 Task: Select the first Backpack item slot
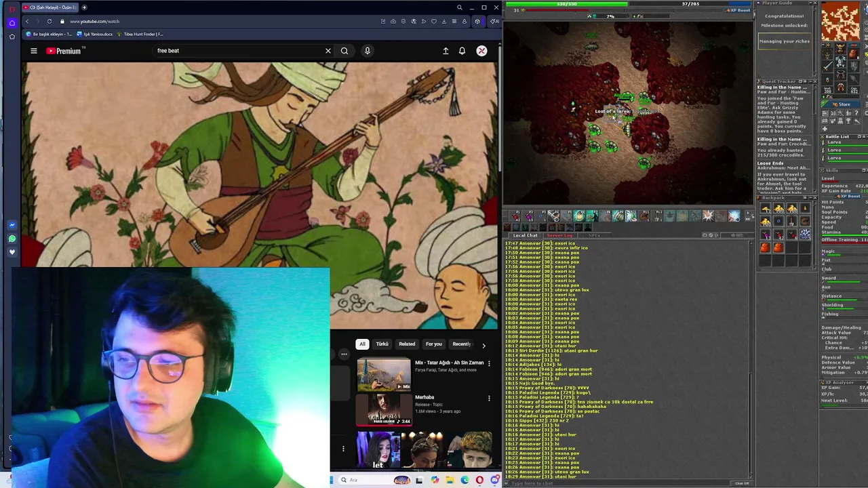[765, 209]
